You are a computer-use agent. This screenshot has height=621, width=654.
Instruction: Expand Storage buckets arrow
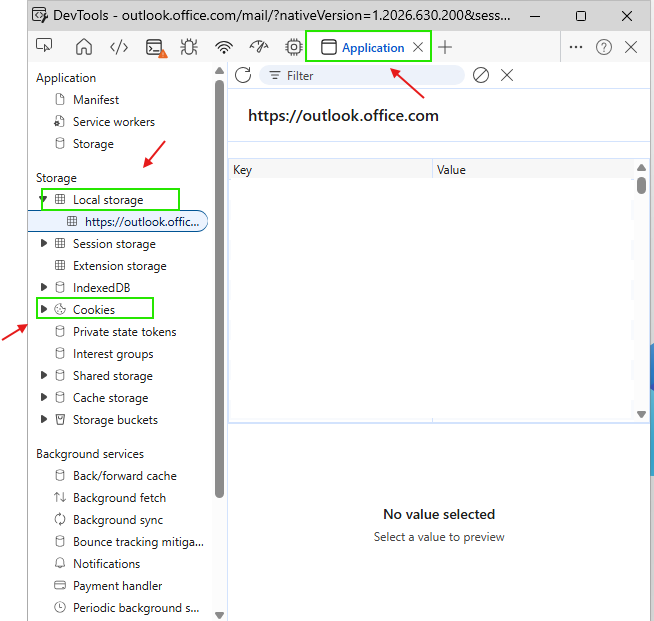[44, 419]
